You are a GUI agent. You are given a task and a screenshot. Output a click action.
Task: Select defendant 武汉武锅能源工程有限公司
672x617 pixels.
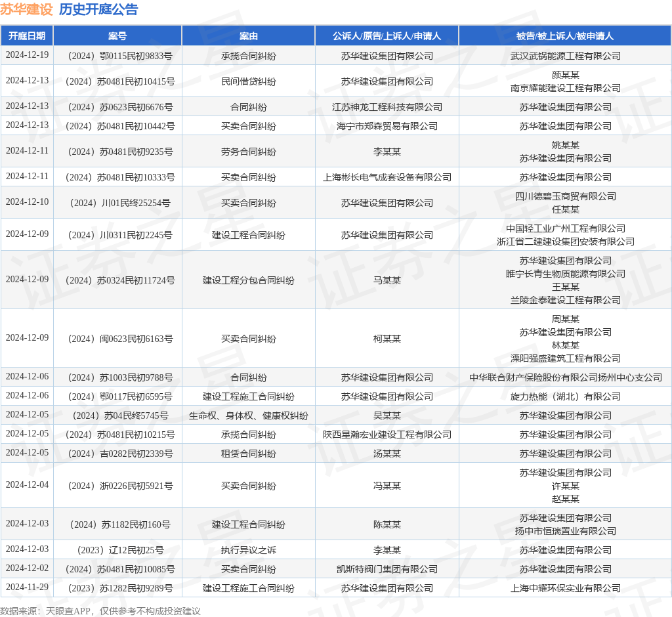(x=566, y=56)
